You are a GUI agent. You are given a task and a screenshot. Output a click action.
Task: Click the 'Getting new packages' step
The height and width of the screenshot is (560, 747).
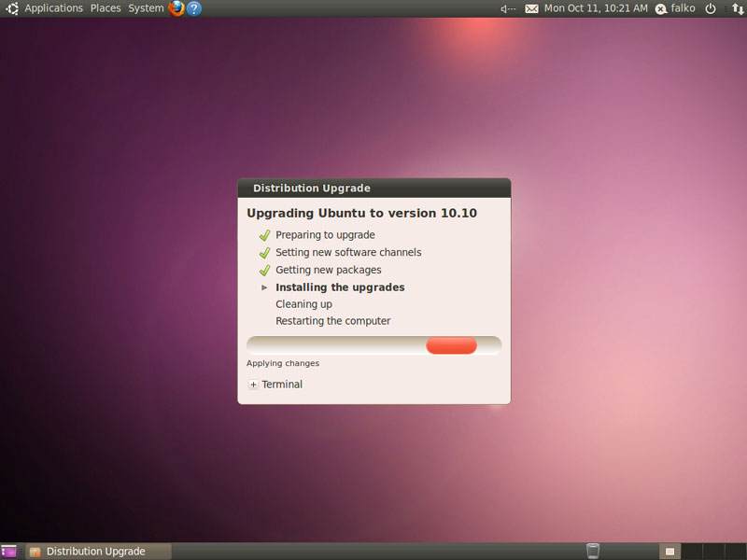pyautogui.click(x=329, y=270)
